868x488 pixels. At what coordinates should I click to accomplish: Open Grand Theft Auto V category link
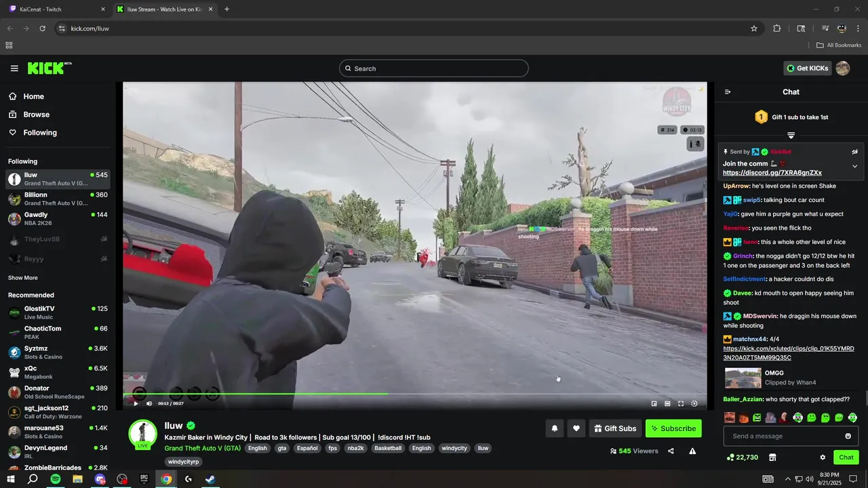pyautogui.click(x=203, y=448)
